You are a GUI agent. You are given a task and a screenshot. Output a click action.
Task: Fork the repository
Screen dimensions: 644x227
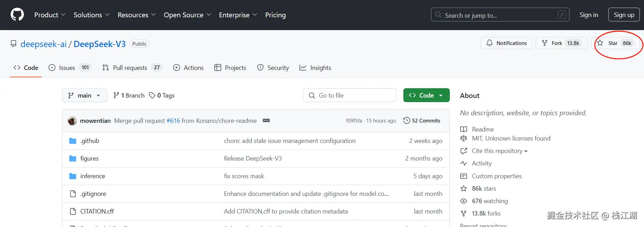pyautogui.click(x=556, y=43)
